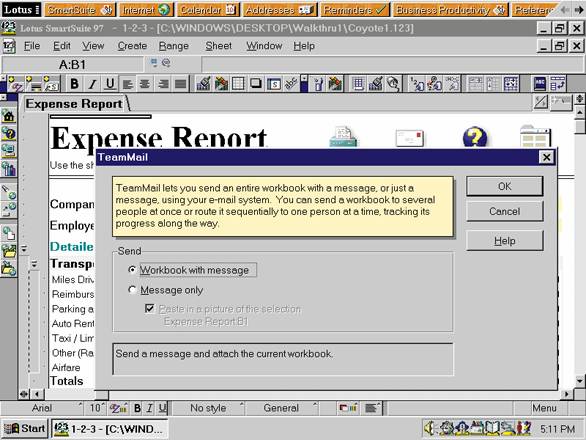This screenshot has height=440, width=586.
Task: Click the Windows Start button
Action: 25,428
